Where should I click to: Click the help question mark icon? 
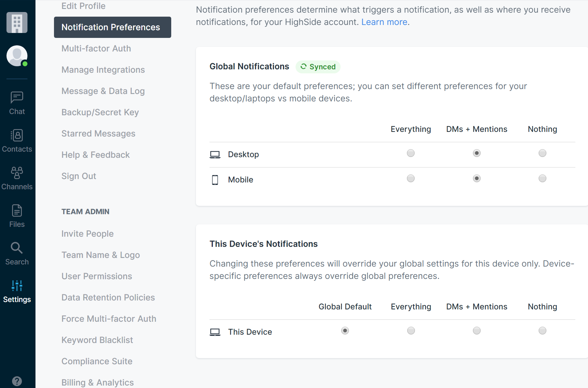[x=17, y=381]
